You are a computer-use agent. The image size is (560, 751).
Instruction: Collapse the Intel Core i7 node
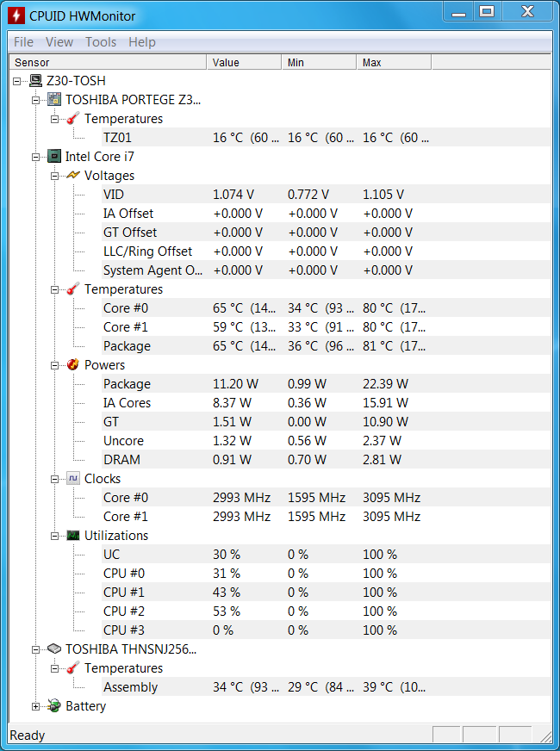[x=35, y=157]
